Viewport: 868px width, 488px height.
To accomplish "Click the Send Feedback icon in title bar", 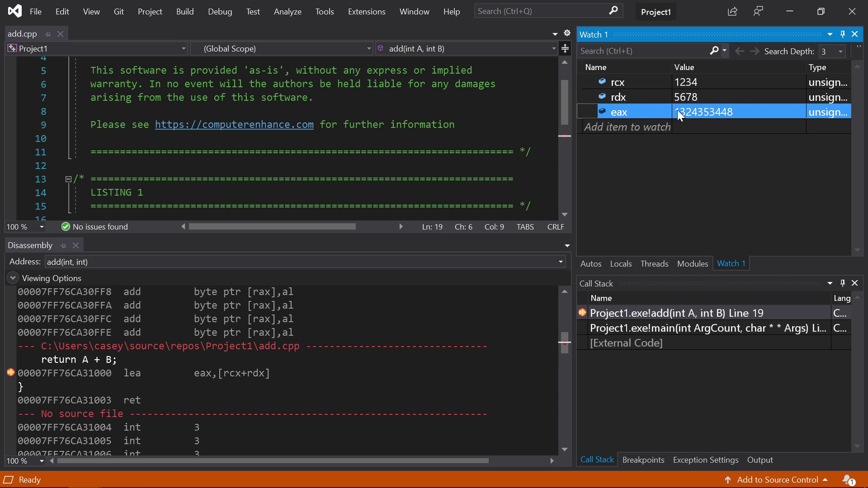I will tap(758, 12).
